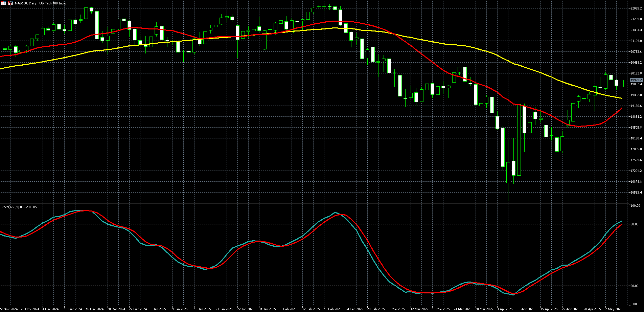Click the 10 Dec 2024 date label
644x312 pixels.
pyautogui.click(x=73, y=309)
